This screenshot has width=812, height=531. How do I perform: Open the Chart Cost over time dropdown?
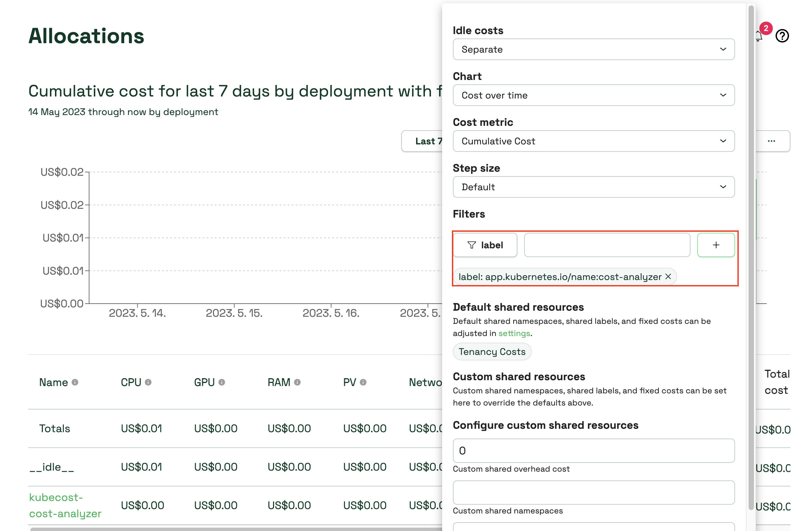[x=593, y=95]
